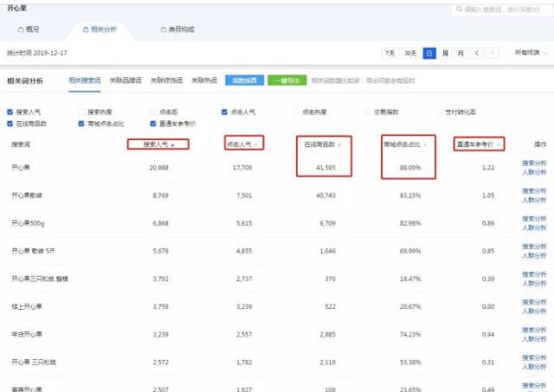Sort by 商城点击占比 column sort arrow
The width and height of the screenshot is (554, 392).
point(425,145)
